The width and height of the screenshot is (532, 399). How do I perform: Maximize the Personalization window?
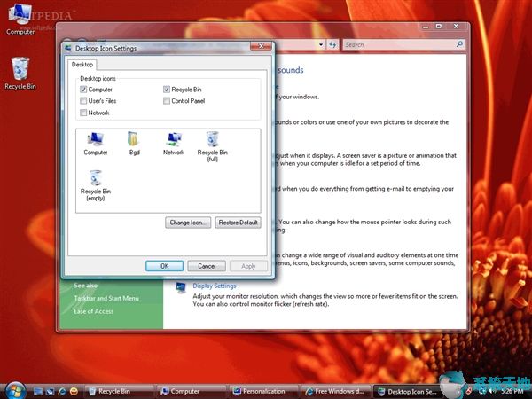coord(439,26)
